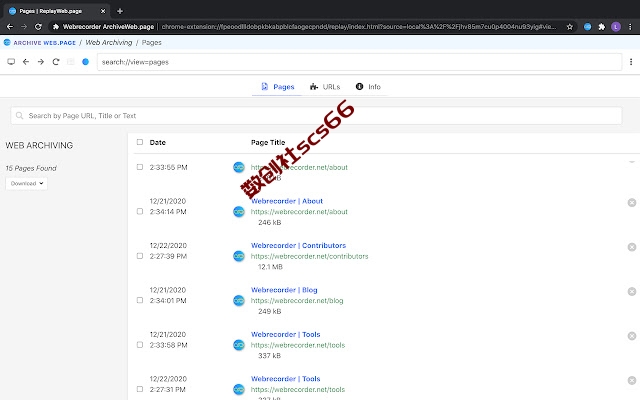The width and height of the screenshot is (640, 400).
Task: Delete the 2:27:31 PM Tools entry
Action: tap(632, 380)
